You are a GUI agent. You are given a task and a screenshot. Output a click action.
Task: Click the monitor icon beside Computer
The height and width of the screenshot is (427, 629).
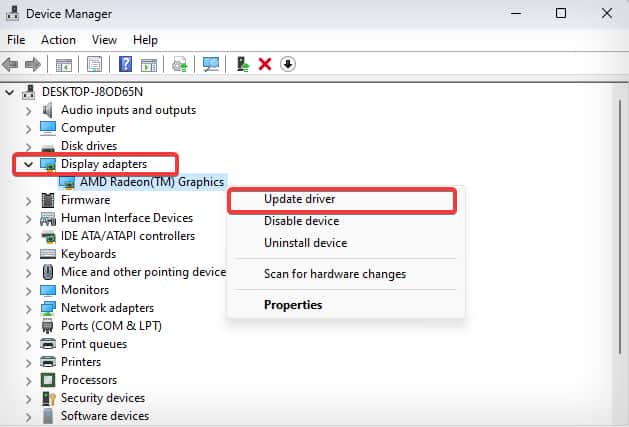pyautogui.click(x=48, y=128)
